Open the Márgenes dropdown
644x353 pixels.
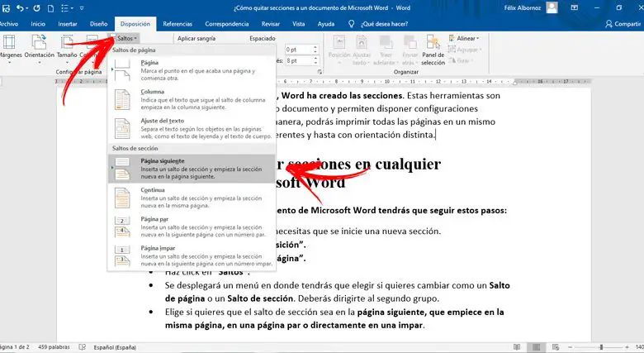(9, 50)
